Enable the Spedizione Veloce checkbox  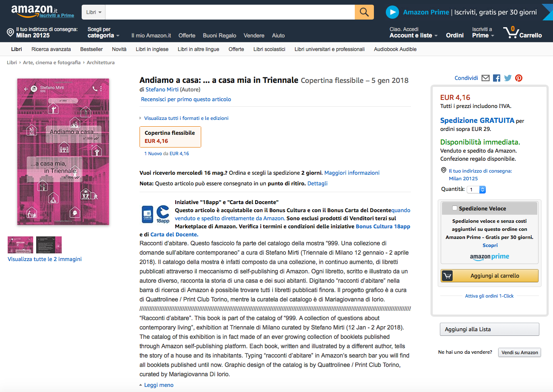pos(455,208)
